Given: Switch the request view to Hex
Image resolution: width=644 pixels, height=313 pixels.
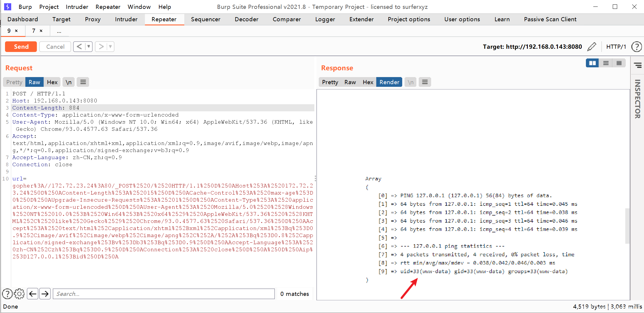Looking at the screenshot, I should [x=52, y=82].
